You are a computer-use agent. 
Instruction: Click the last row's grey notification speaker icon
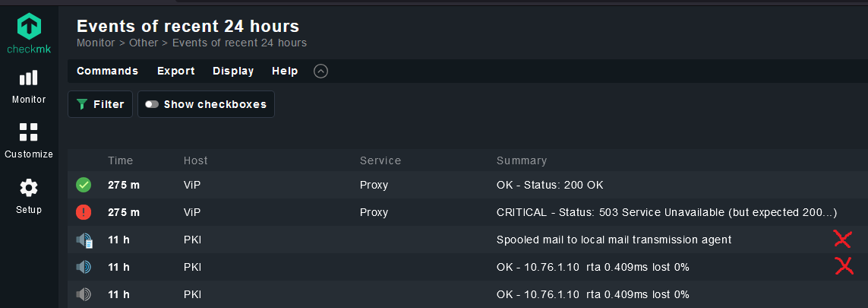[x=84, y=294]
